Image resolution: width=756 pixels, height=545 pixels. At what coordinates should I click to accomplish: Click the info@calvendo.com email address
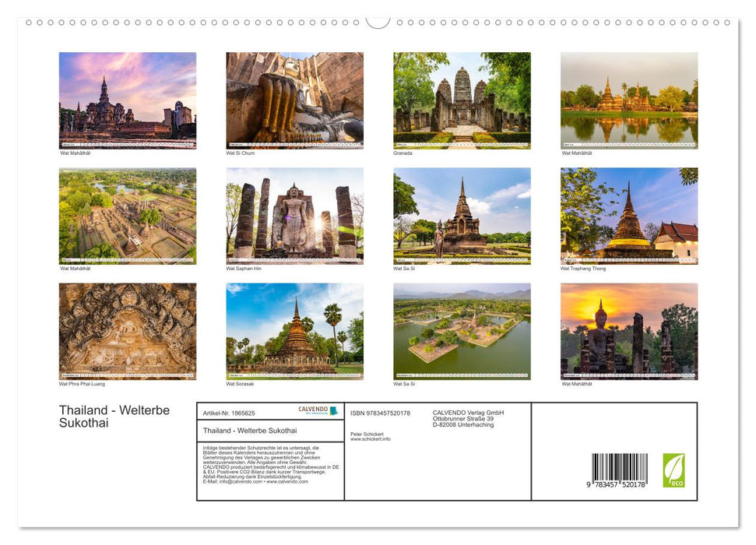click(x=227, y=481)
